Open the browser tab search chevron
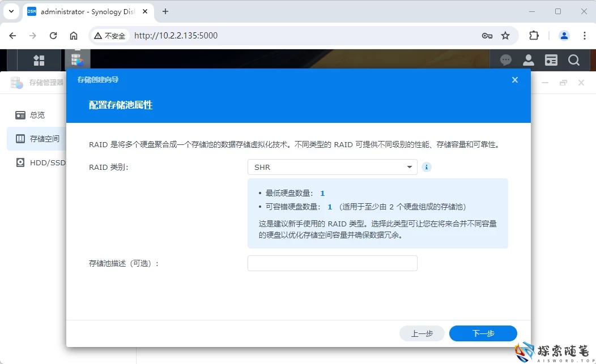 tap(11, 11)
